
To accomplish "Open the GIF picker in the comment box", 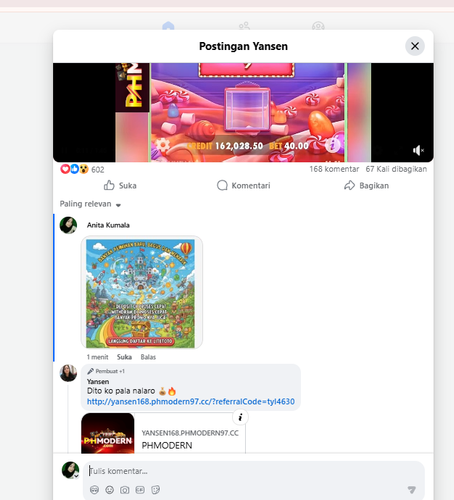I will click(x=140, y=490).
